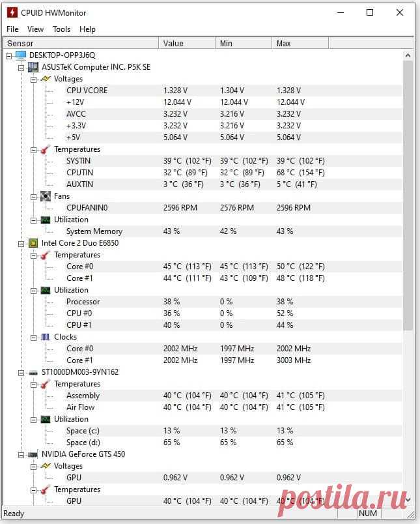Click motherboard Temperatures thermometer icon
This screenshot has height=524, width=420.
point(46,149)
